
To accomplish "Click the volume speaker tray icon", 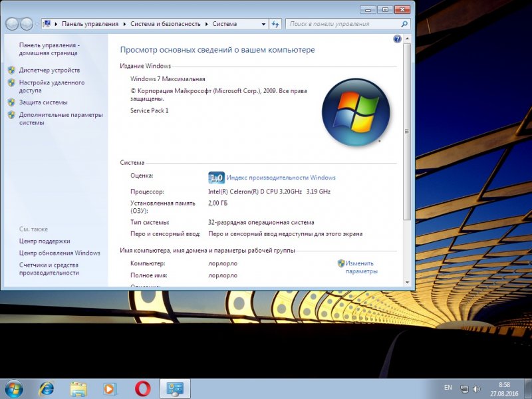I will pyautogui.click(x=477, y=389).
